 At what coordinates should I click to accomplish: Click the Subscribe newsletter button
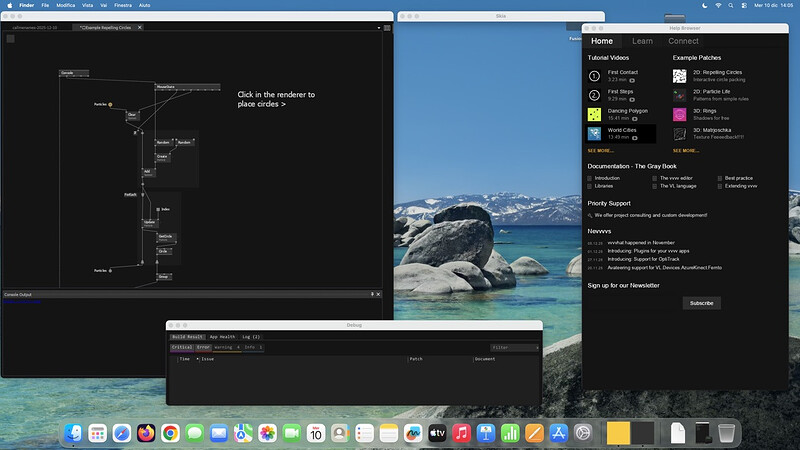702,303
